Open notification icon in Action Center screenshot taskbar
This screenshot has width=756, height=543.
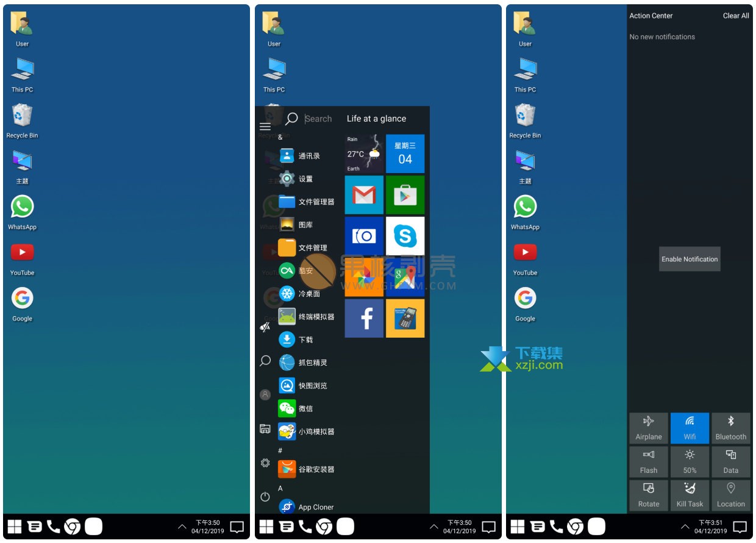point(740,527)
